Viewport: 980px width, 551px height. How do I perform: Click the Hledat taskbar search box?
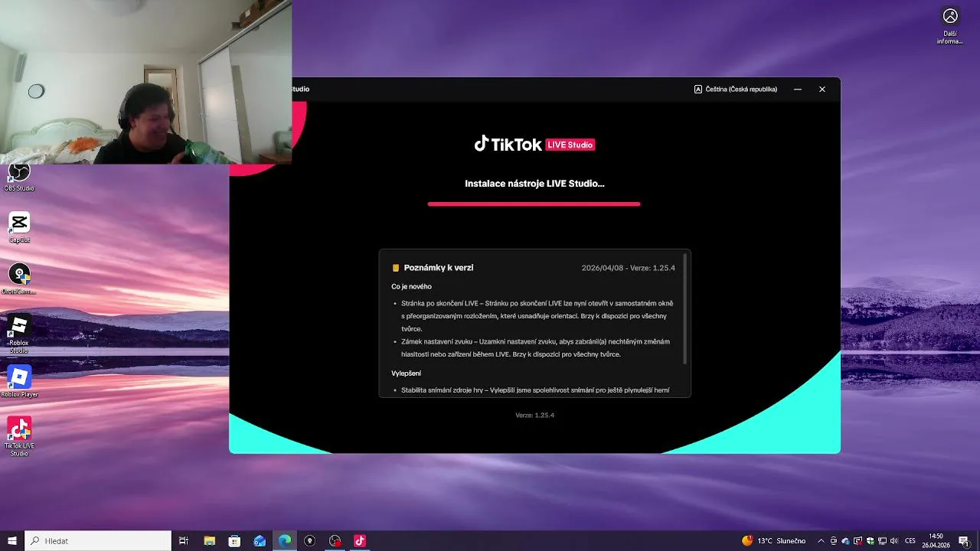(98, 540)
